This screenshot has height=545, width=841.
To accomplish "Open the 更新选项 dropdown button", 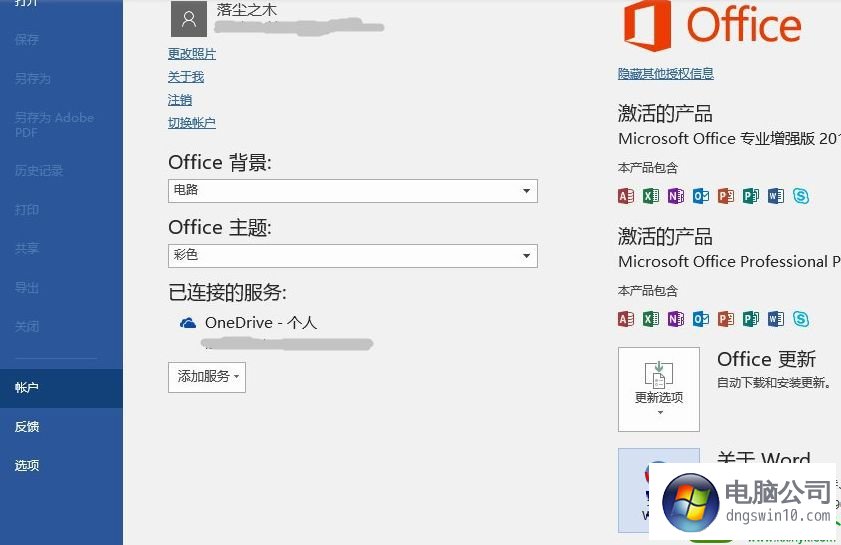I will pos(659,389).
